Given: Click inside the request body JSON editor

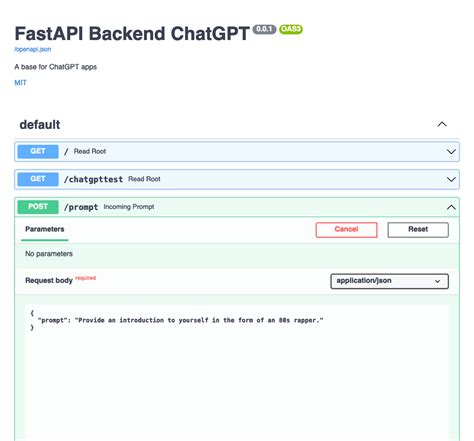Looking at the screenshot, I should tap(237, 372).
